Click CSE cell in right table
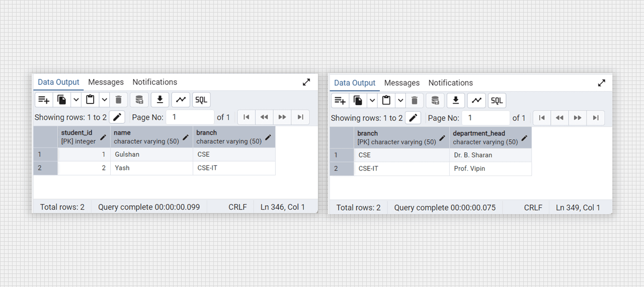 402,155
